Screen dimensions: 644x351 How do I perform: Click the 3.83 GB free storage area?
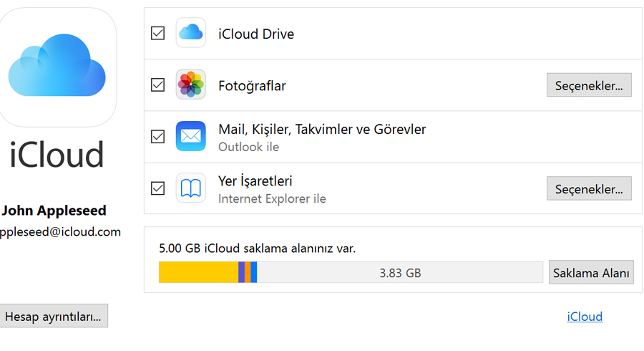(x=400, y=272)
